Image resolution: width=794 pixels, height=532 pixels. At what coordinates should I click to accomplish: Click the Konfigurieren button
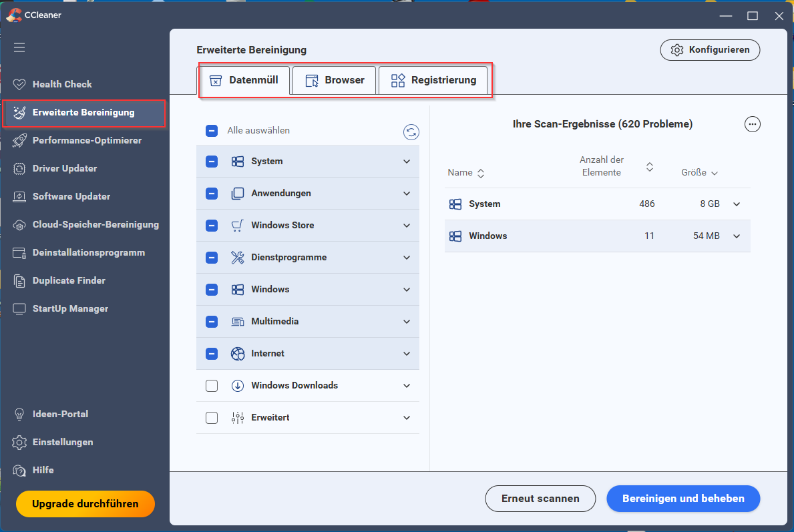point(710,50)
